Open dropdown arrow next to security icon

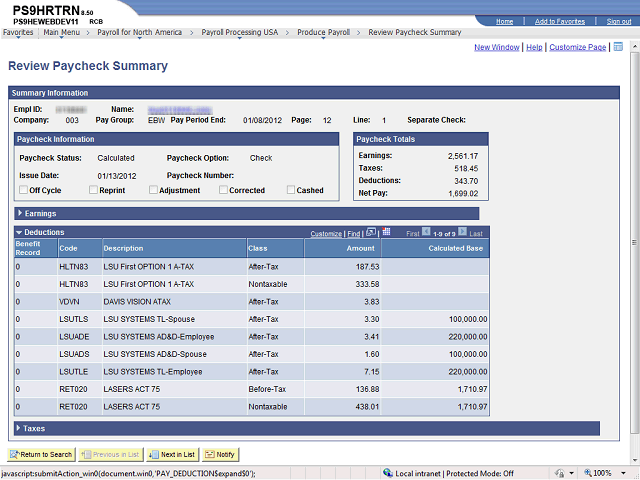[x=571, y=473]
